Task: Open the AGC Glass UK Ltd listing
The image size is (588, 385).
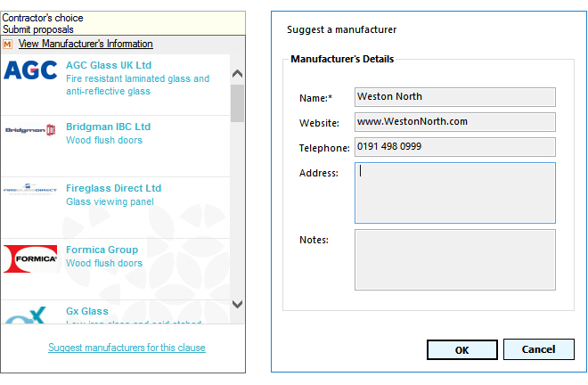Action: (109, 65)
